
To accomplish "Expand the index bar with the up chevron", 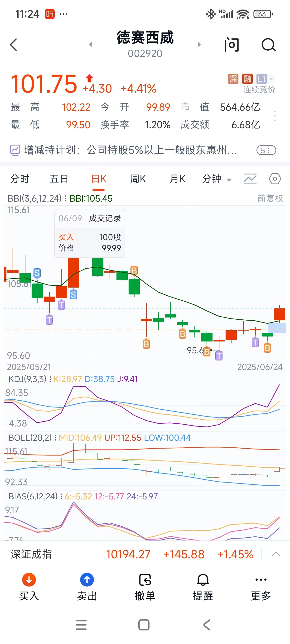I will point(276,554).
